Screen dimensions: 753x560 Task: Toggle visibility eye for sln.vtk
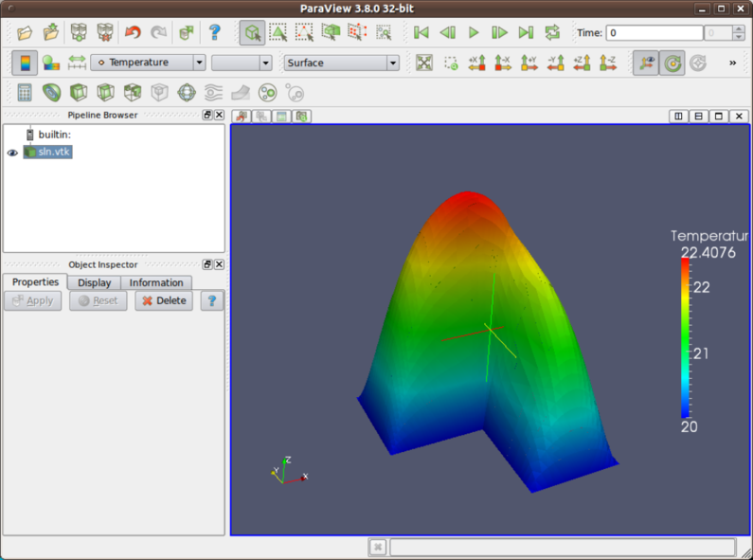12,153
